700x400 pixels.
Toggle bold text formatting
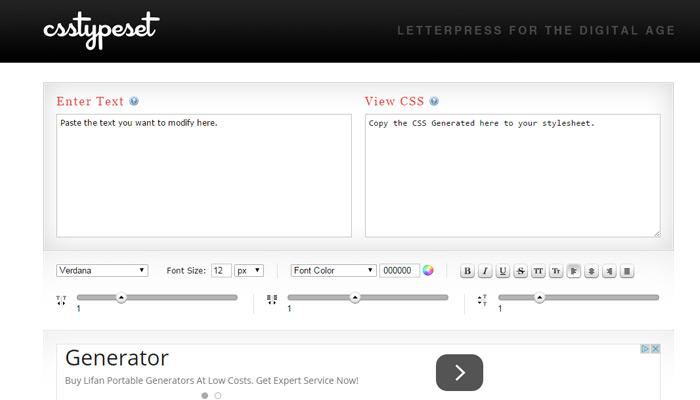point(467,271)
